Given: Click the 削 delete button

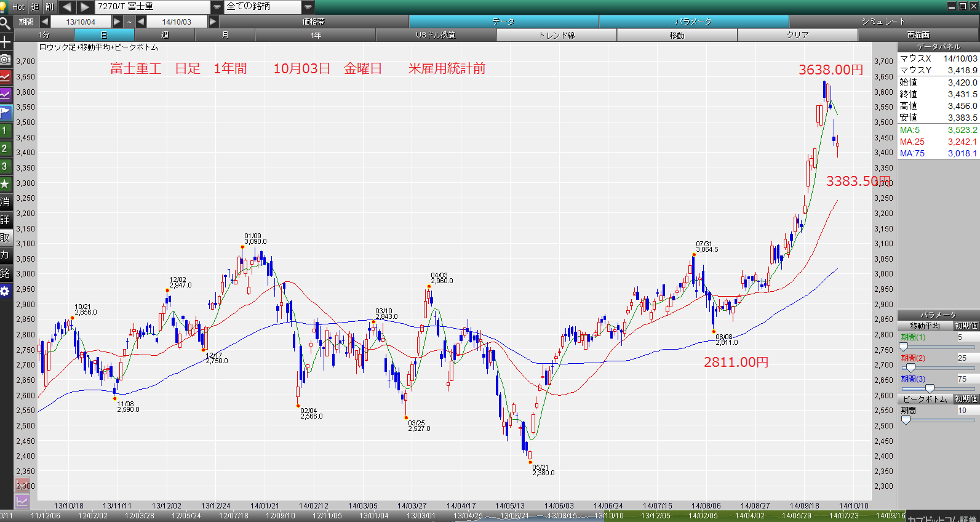Looking at the screenshot, I should 50,7.
